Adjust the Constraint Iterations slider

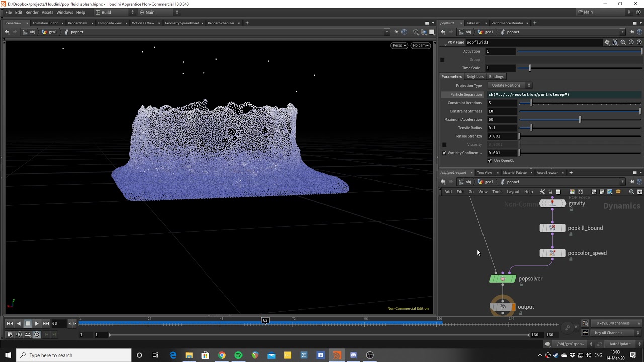[581, 103]
